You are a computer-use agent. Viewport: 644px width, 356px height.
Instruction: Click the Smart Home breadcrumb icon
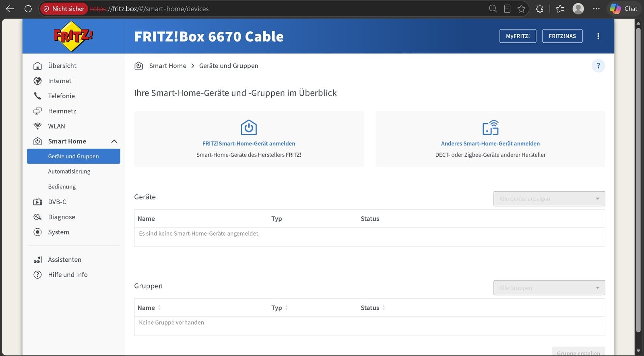click(139, 66)
